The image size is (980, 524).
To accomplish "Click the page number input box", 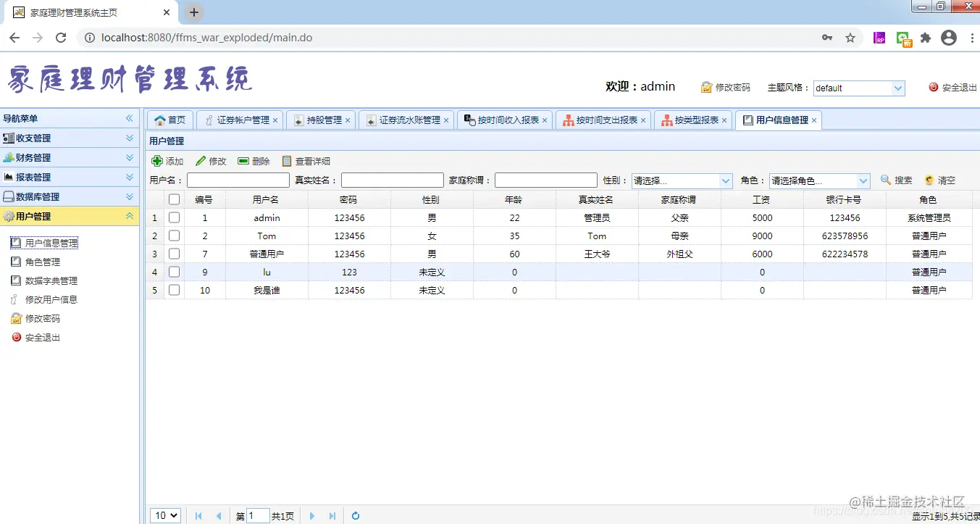I will click(259, 516).
